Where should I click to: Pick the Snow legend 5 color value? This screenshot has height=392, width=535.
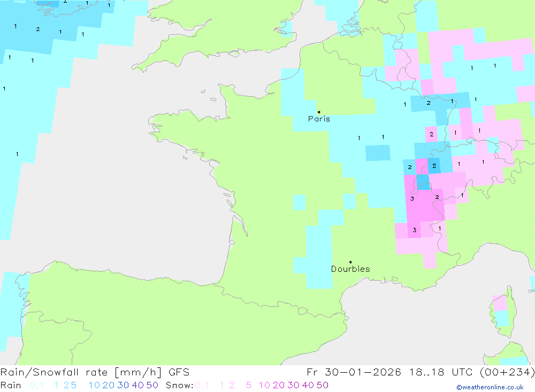coord(249,385)
